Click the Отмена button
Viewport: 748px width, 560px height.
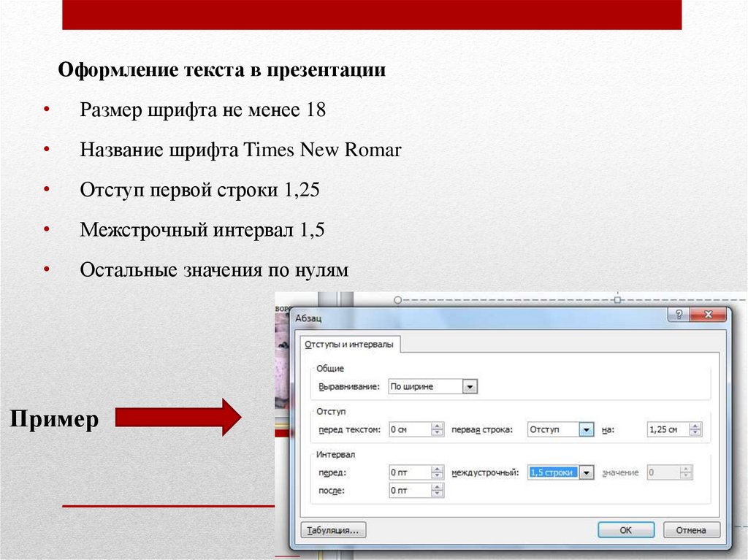pyautogui.click(x=691, y=530)
